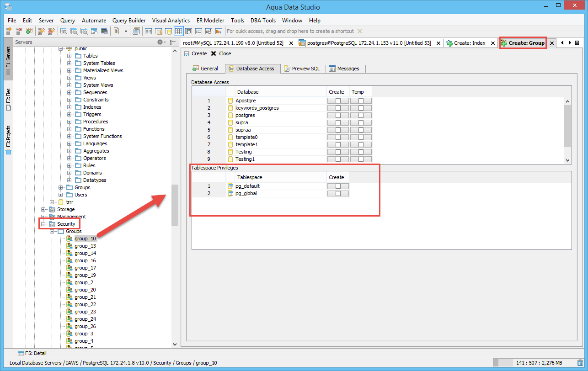Tick Create checkbox for supraa database
Image resolution: width=588 pixels, height=371 pixels.
point(338,130)
